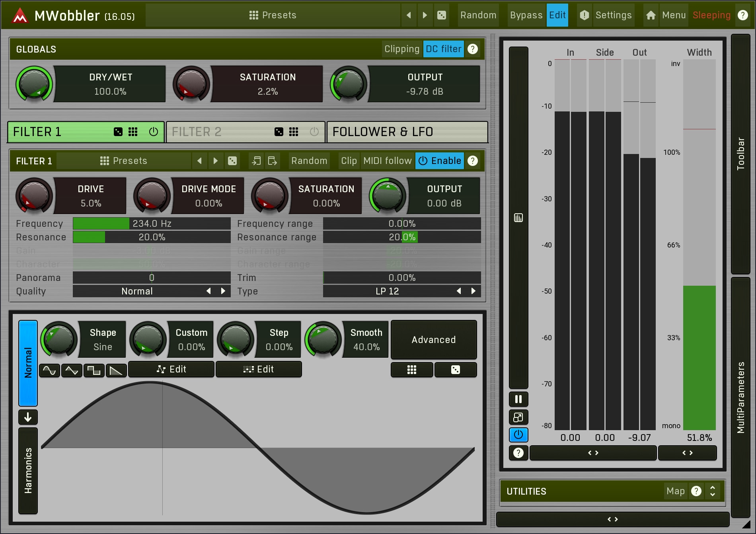Click Filter 1 panel random dice icon

[232, 161]
